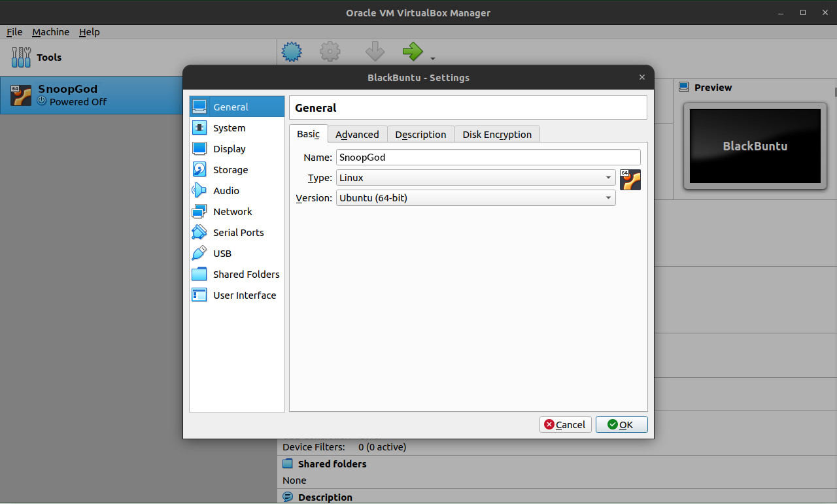
Task: Open Storage settings category
Action: pos(237,170)
